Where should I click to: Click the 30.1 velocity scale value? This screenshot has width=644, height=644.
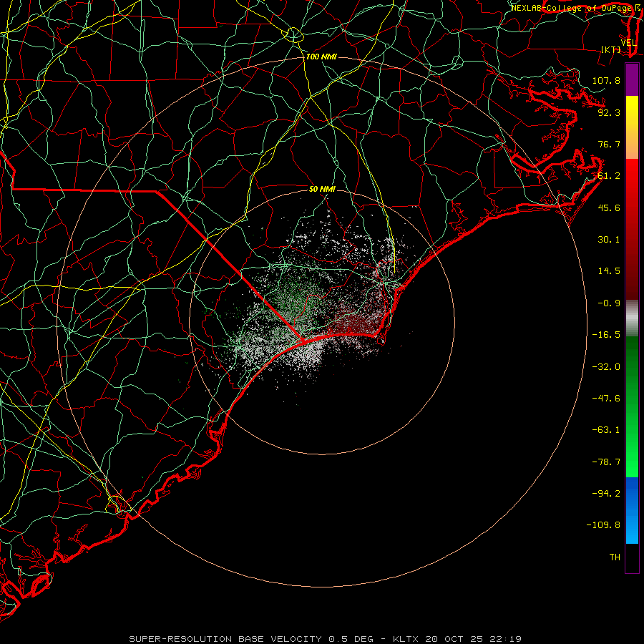tap(609, 240)
